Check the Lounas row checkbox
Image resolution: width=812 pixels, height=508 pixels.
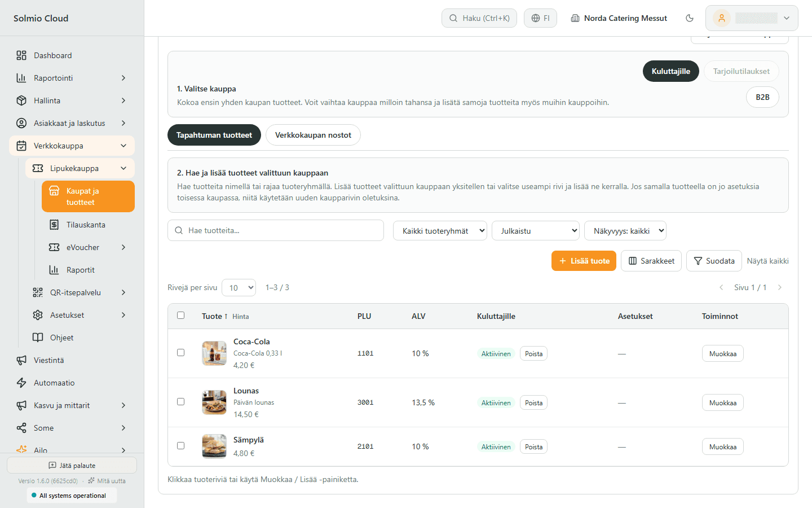181,402
